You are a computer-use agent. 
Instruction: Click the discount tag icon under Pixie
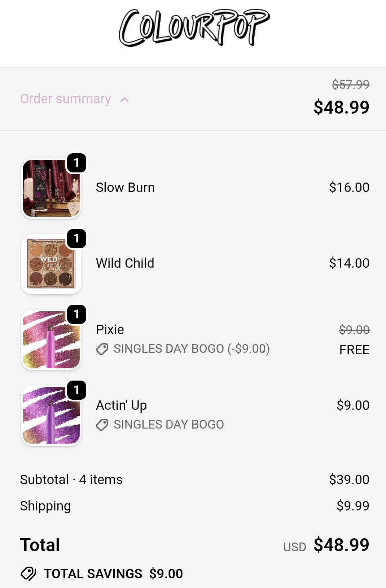[x=102, y=349]
